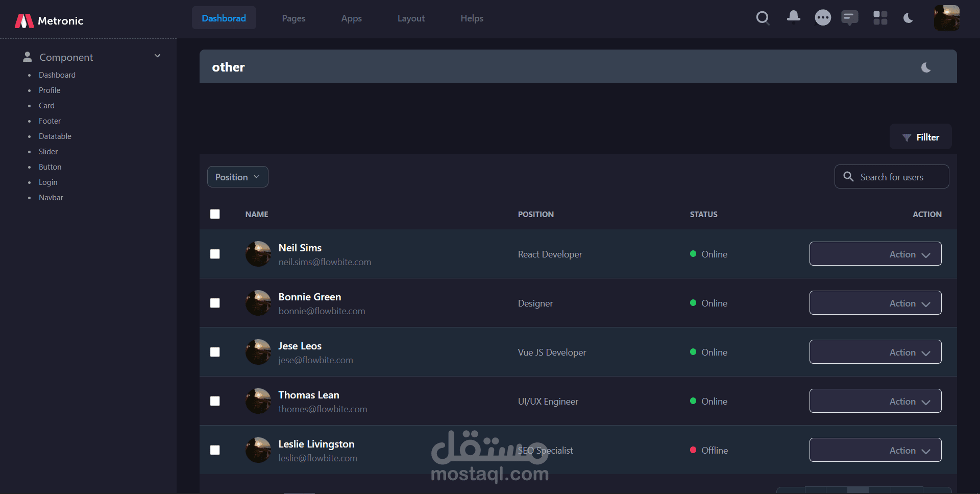This screenshot has height=494, width=980.
Task: Collapse the Component sidebar section chevron
Action: click(157, 56)
